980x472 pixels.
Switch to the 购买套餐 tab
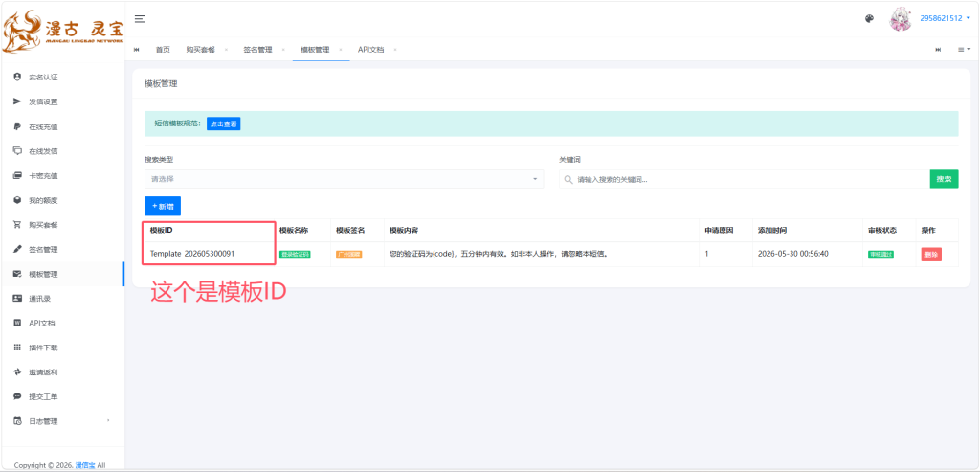coord(200,50)
